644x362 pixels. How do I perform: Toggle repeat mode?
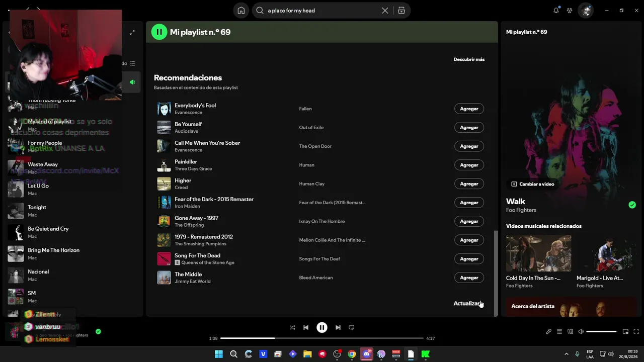(x=352, y=327)
